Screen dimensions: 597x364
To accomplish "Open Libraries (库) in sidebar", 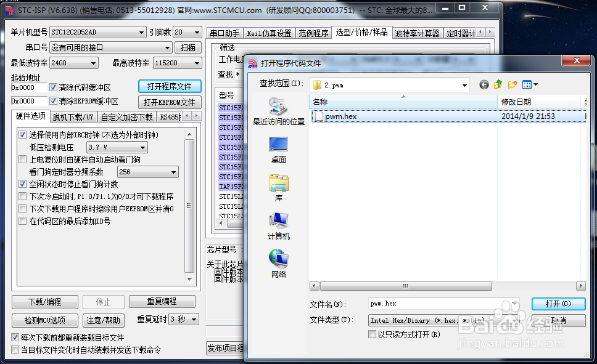I will [278, 188].
